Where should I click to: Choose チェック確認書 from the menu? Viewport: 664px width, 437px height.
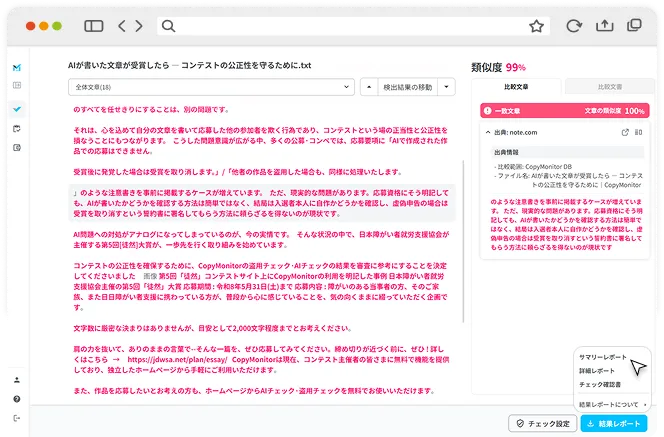600,384
